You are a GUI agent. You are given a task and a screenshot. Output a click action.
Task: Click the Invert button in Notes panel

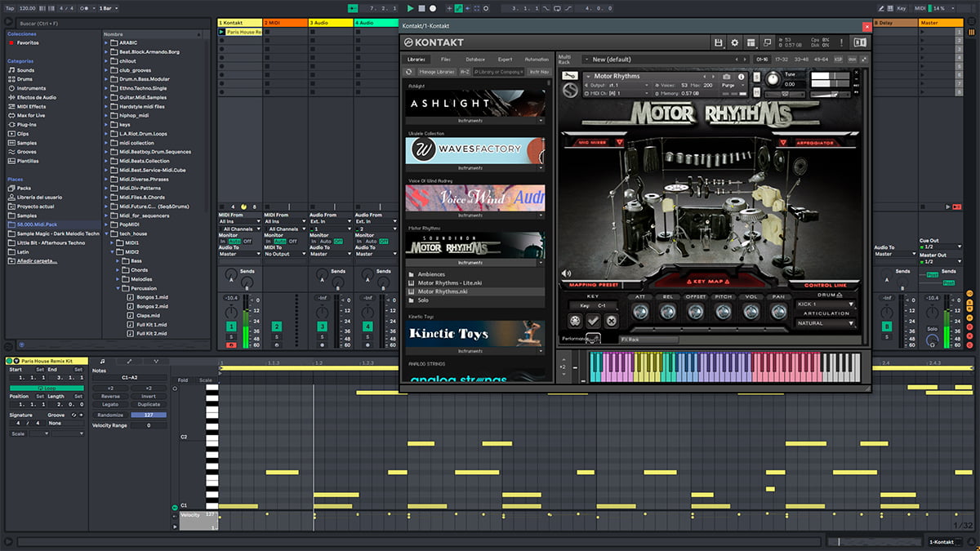tap(149, 396)
